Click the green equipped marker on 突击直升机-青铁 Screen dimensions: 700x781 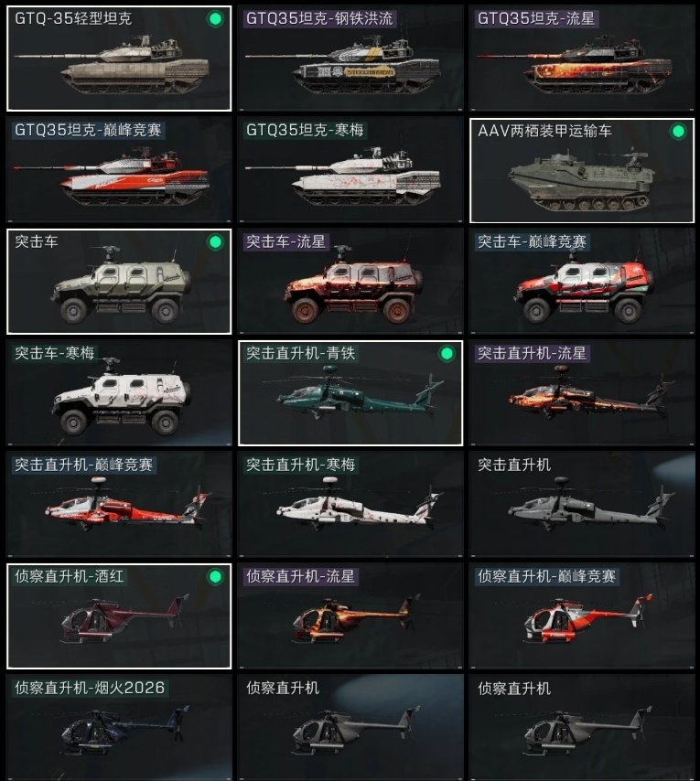[447, 354]
